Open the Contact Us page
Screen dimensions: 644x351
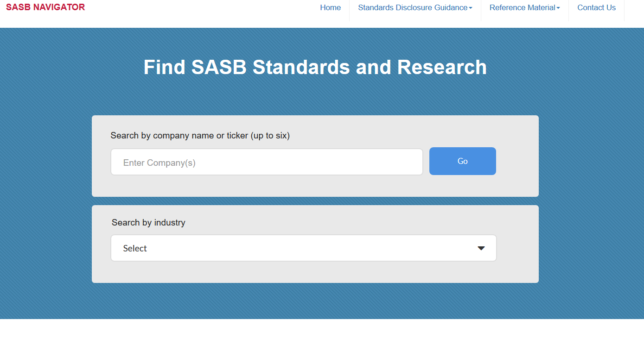pos(596,8)
